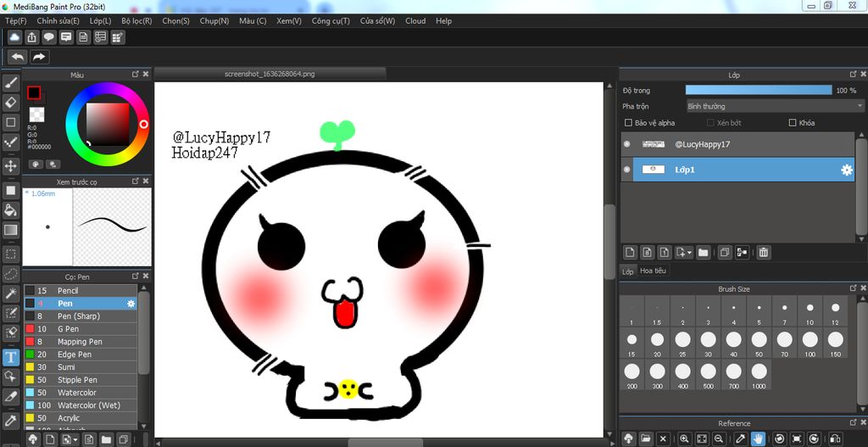This screenshot has width=868, height=447.
Task: Open the Help menu
Action: coord(443,21)
